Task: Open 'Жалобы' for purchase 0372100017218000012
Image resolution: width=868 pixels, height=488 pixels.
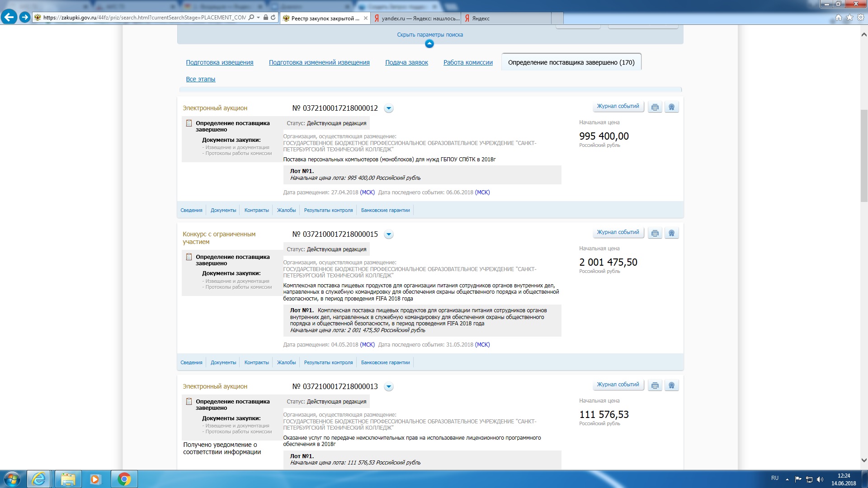Action: (x=286, y=210)
